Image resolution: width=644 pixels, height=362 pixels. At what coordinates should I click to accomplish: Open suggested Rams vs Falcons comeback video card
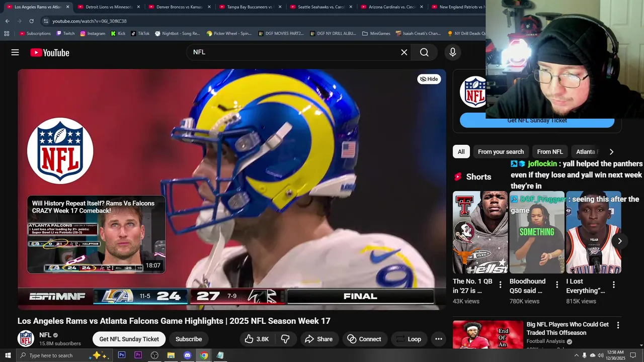96,235
